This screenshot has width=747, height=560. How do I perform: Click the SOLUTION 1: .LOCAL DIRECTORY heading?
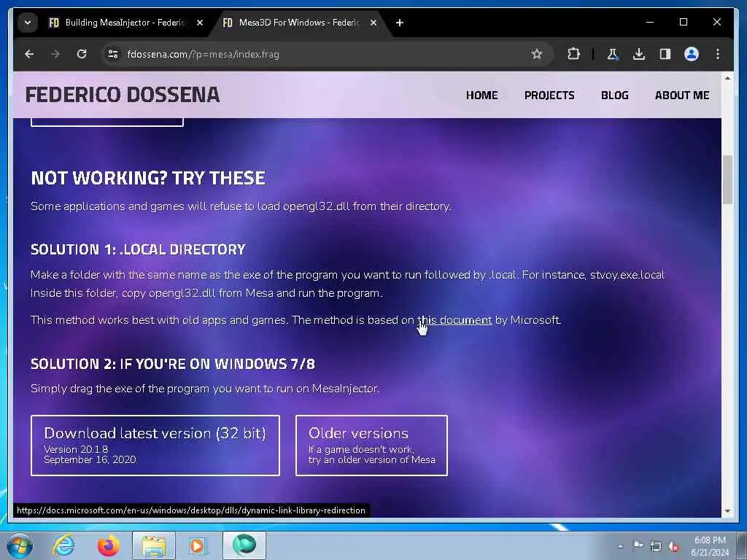click(138, 249)
